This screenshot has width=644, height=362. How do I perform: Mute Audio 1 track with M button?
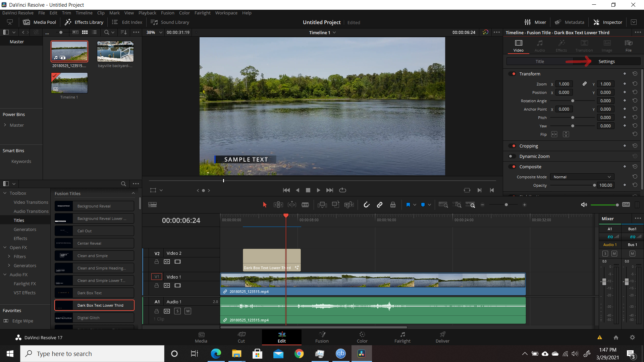pos(188,311)
